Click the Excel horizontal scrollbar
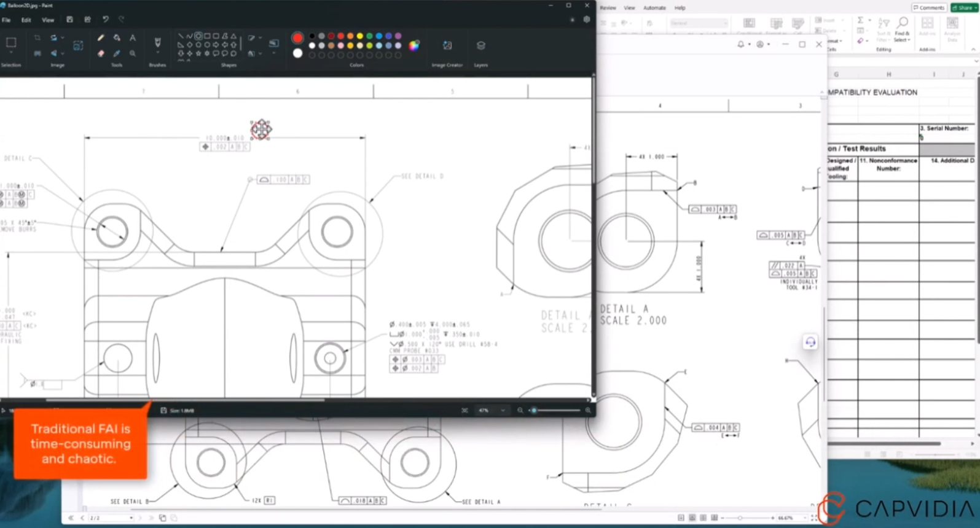980x528 pixels. pos(884,443)
